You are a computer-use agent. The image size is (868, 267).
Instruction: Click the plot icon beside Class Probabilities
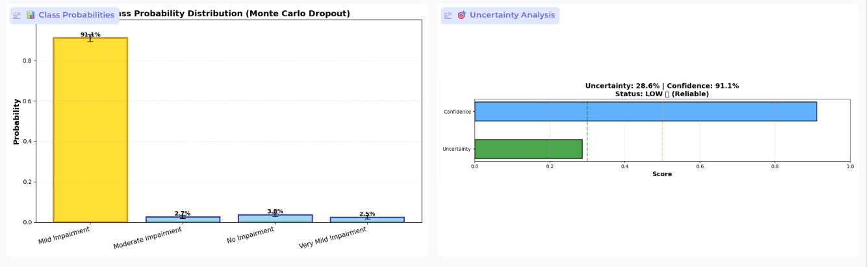(18, 16)
